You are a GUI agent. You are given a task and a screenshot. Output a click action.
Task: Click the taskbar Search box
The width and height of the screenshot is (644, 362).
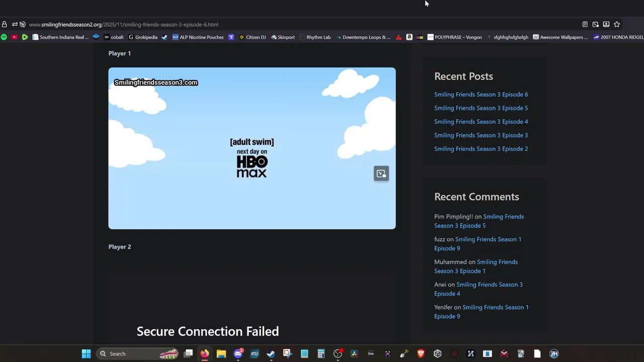[x=137, y=354]
